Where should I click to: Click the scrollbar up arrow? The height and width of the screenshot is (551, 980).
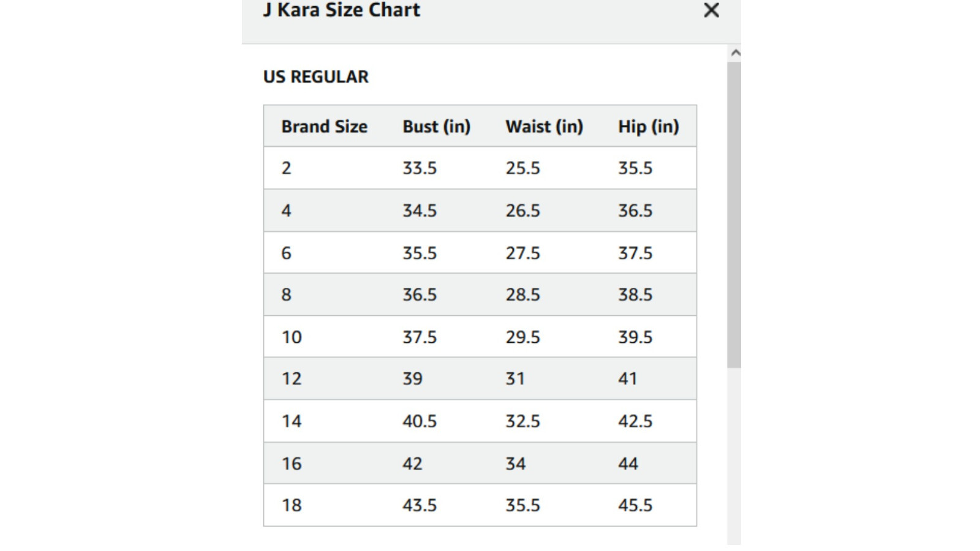[x=736, y=53]
